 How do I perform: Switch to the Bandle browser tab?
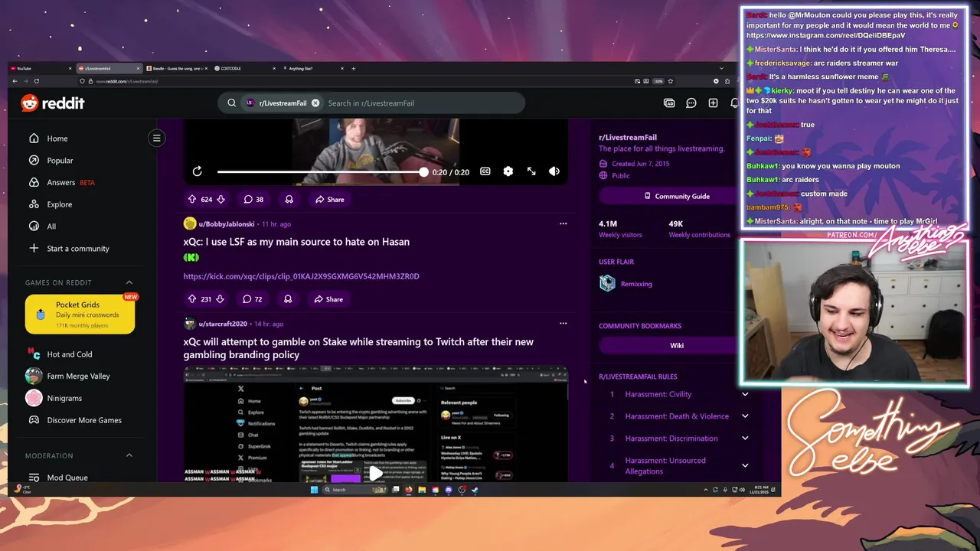tap(176, 68)
